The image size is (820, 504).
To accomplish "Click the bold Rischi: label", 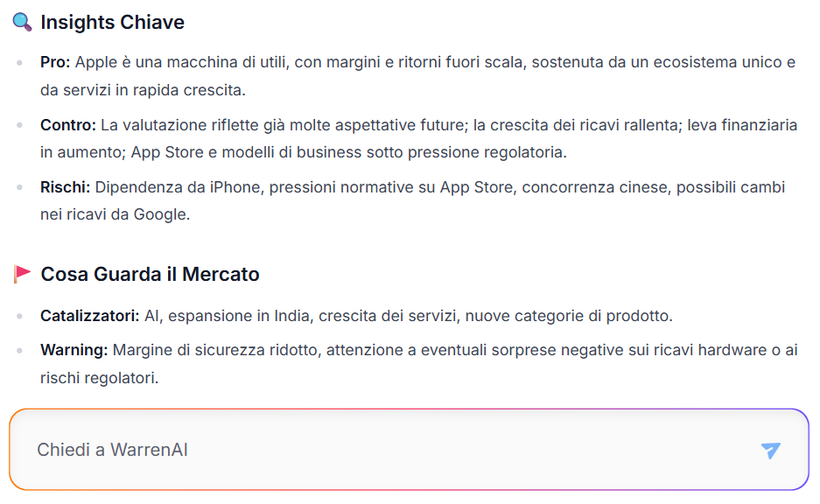I will pyautogui.click(x=66, y=187).
